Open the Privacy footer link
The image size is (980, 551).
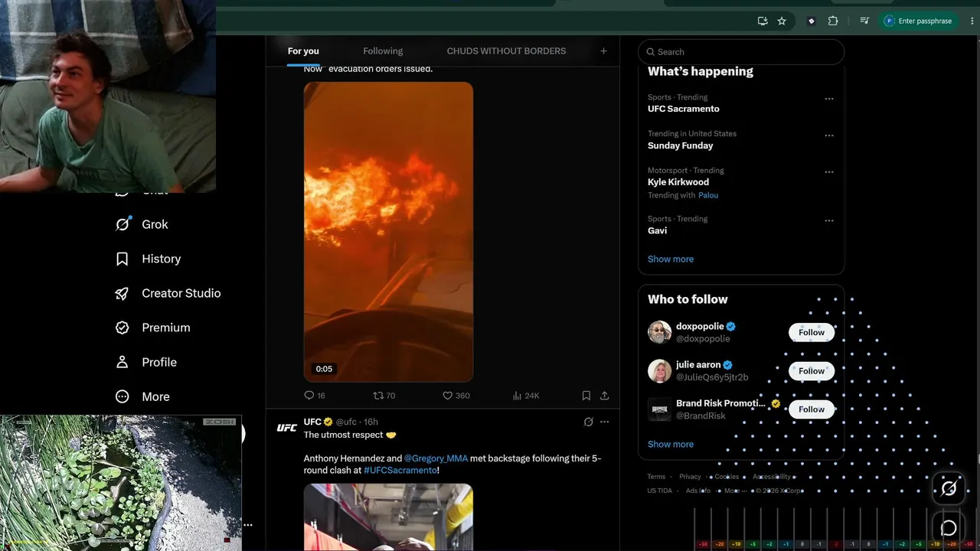[690, 477]
